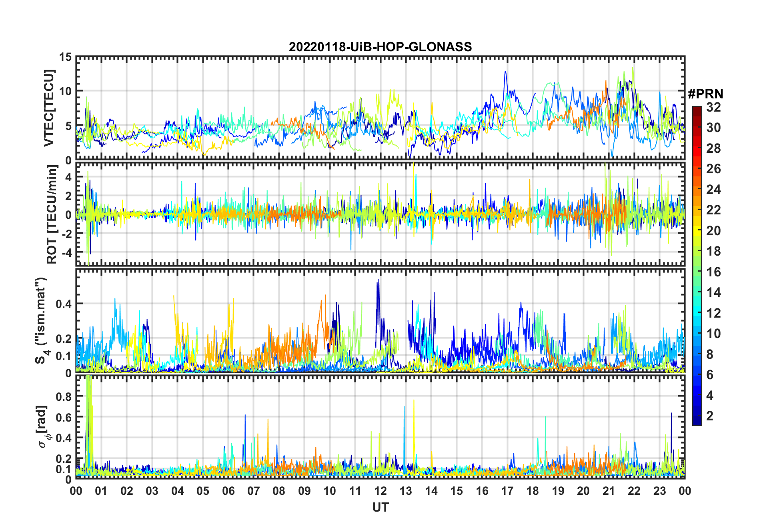The height and width of the screenshot is (532, 761).
Task: Click the VTEC[TECU] y-axis label
Action: (49, 108)
